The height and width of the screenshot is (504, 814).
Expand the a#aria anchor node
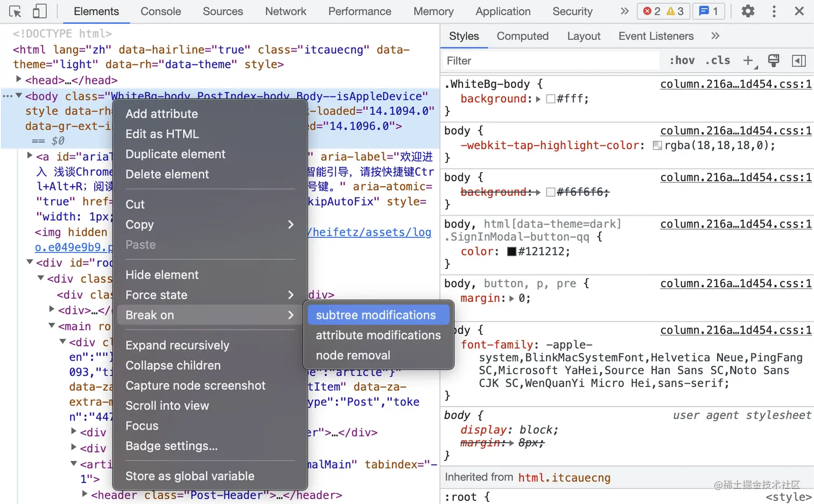pyautogui.click(x=30, y=155)
